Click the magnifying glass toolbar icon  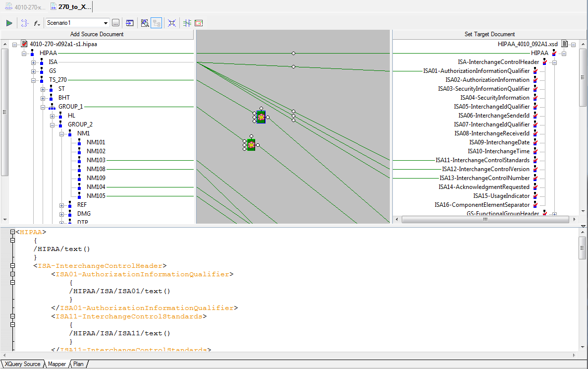[x=145, y=23]
